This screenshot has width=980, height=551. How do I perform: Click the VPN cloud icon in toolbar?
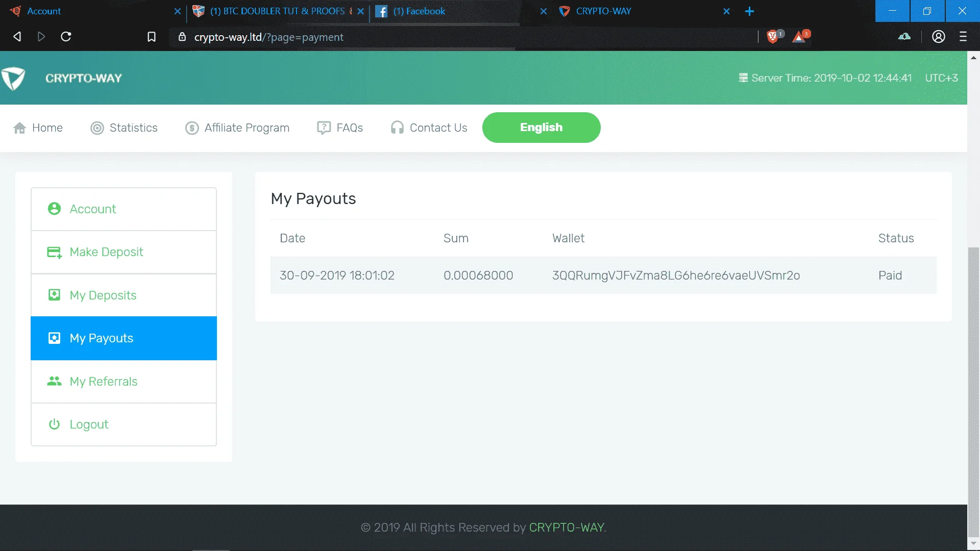[x=904, y=37]
